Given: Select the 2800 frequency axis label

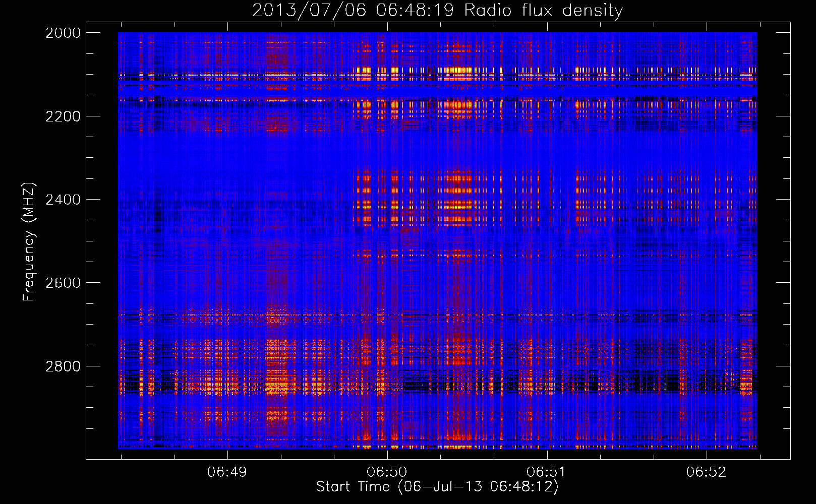Looking at the screenshot, I should [63, 366].
